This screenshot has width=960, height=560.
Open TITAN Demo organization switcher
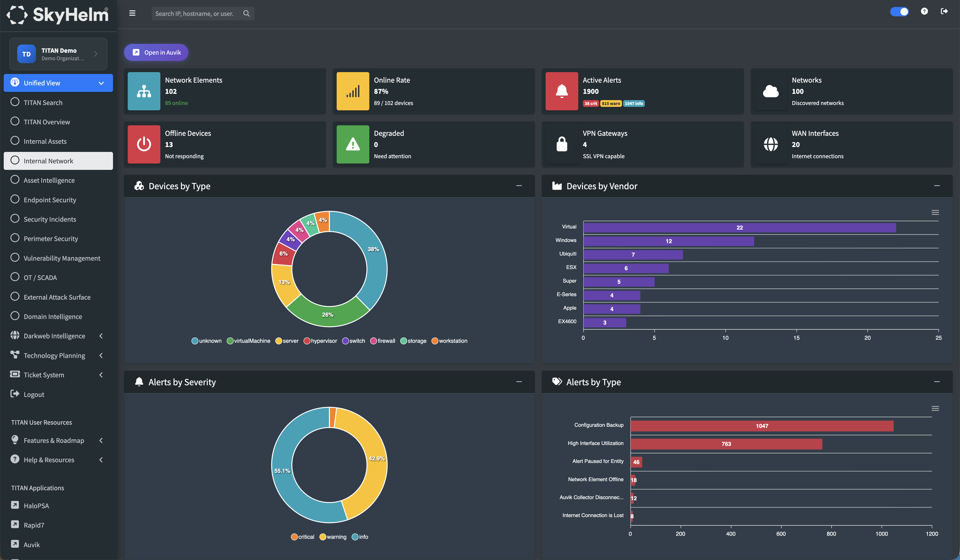click(x=58, y=54)
